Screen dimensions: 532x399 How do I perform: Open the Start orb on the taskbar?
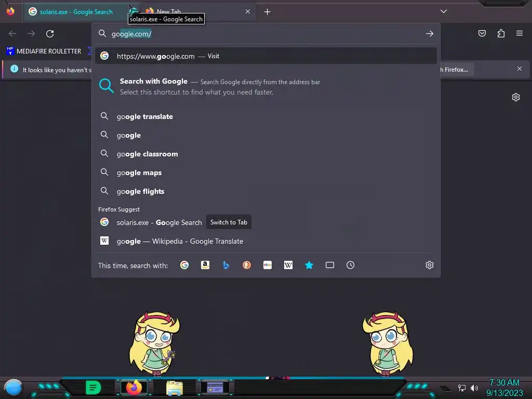[x=13, y=388]
